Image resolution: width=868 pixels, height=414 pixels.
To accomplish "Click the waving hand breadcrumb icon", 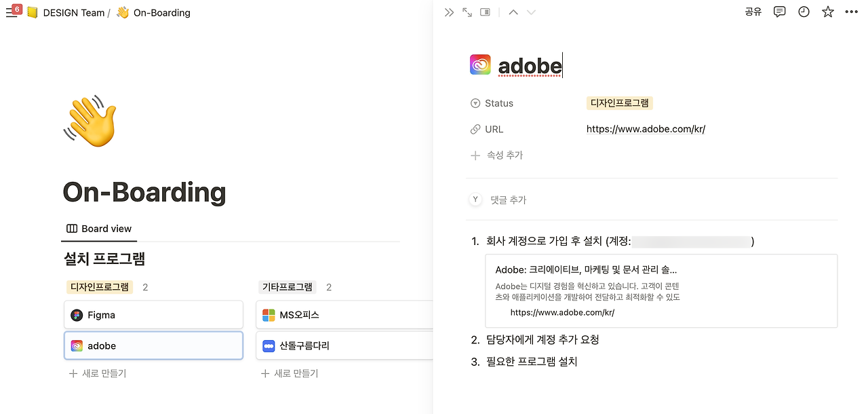I will 123,12.
